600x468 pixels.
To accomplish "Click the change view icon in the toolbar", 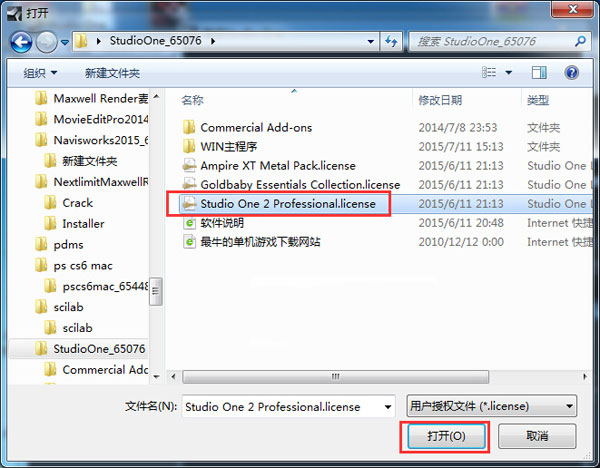I will (489, 72).
